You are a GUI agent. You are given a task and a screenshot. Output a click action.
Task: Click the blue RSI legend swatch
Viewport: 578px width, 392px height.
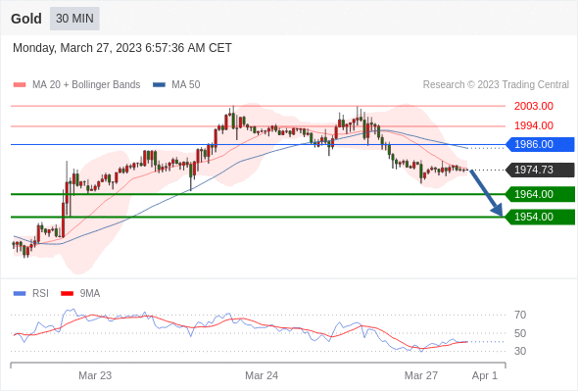(20, 294)
